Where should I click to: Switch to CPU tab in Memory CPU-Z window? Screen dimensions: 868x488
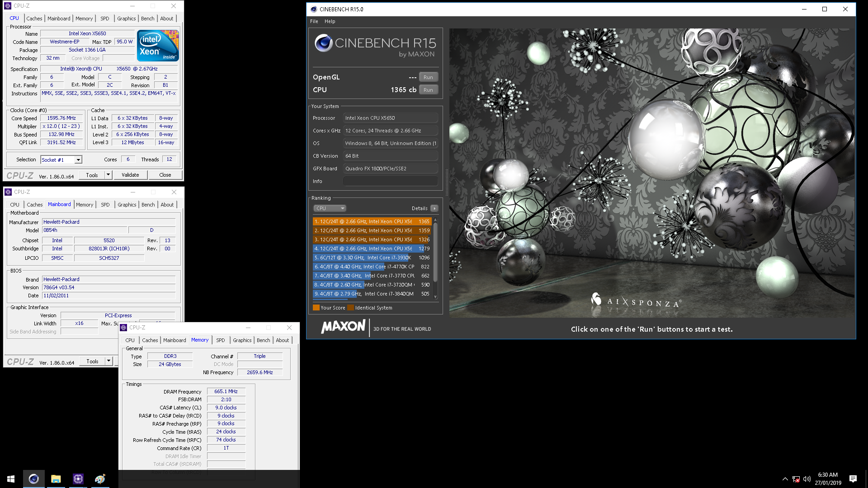coord(130,340)
